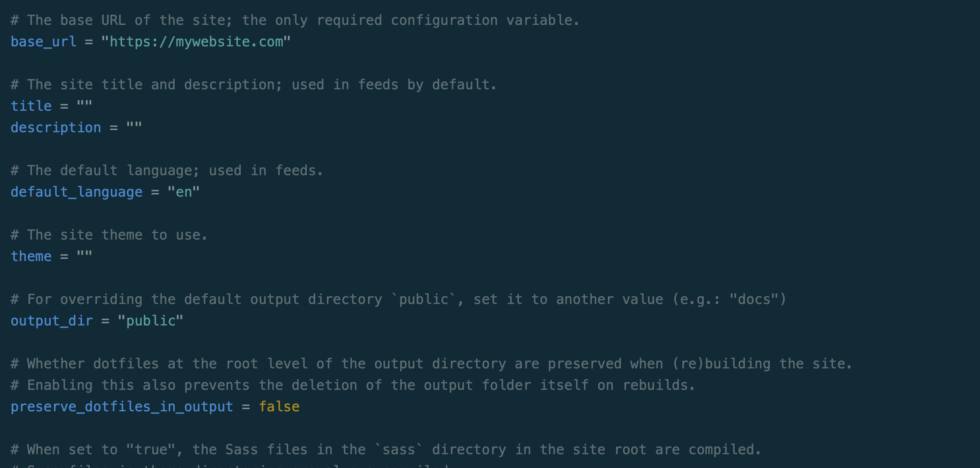Click the comment about site title and description
The image size is (980, 468).
[x=254, y=85]
